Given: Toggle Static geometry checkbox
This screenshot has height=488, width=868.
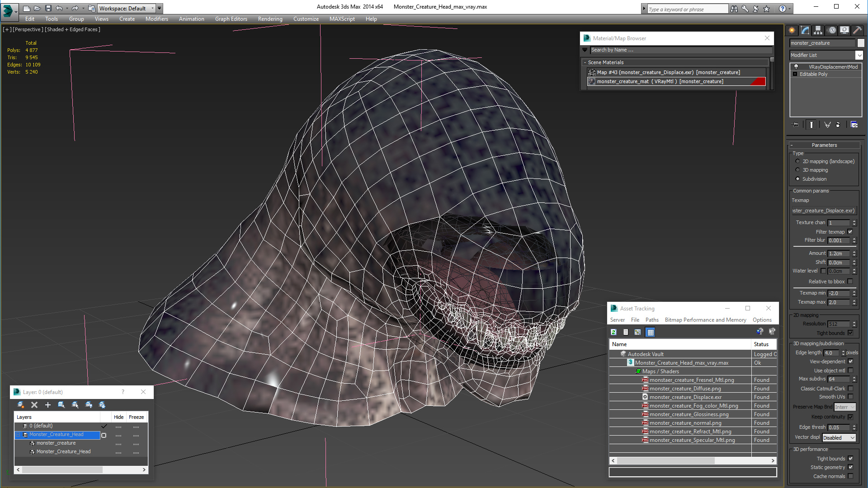Looking at the screenshot, I should click(850, 467).
